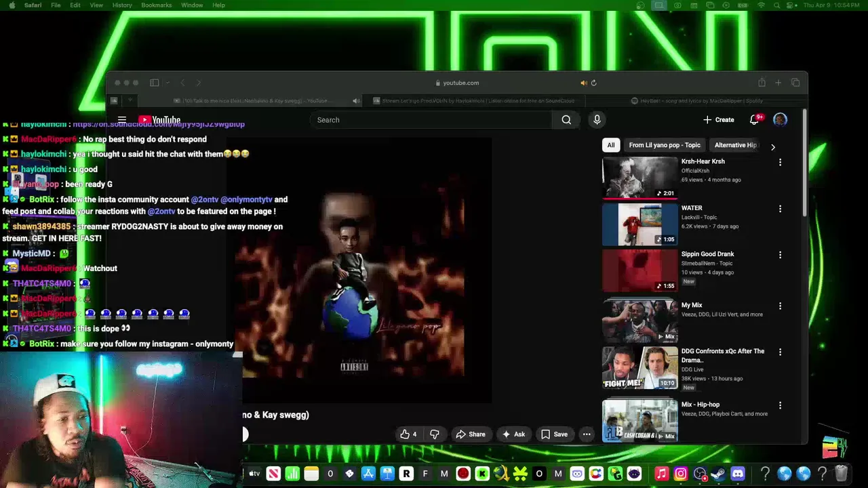This screenshot has width=868, height=488.
Task: Open options for Sippin Good Drank
Action: 780,255
